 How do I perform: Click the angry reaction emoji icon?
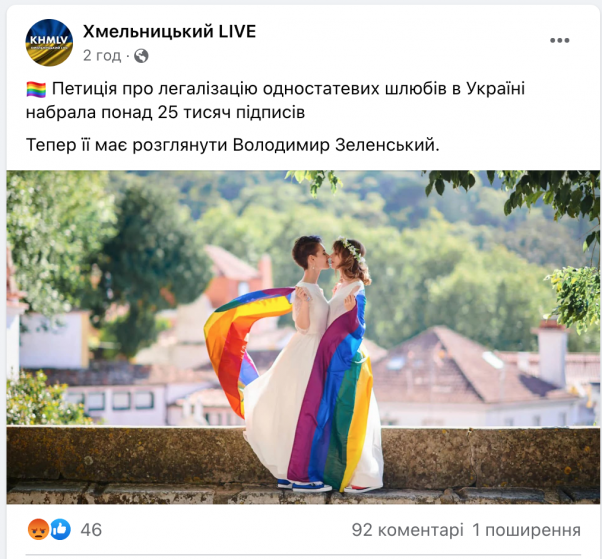(38, 529)
